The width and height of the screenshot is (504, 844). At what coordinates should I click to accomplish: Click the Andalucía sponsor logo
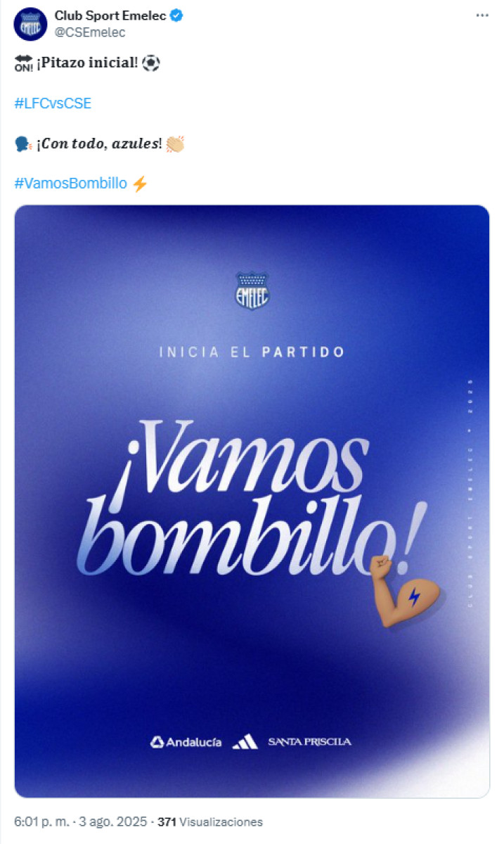coord(186,742)
